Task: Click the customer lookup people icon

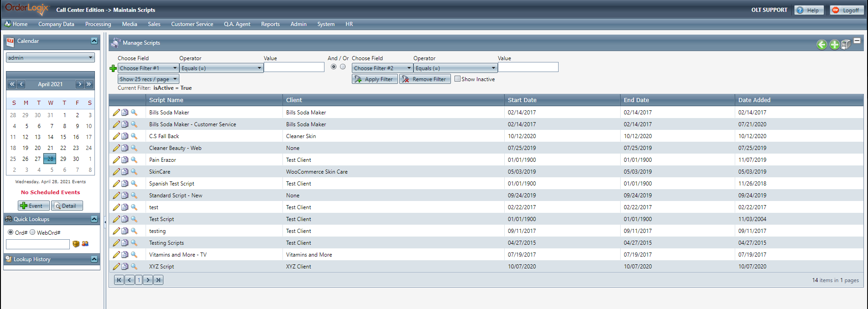Action: (x=85, y=244)
